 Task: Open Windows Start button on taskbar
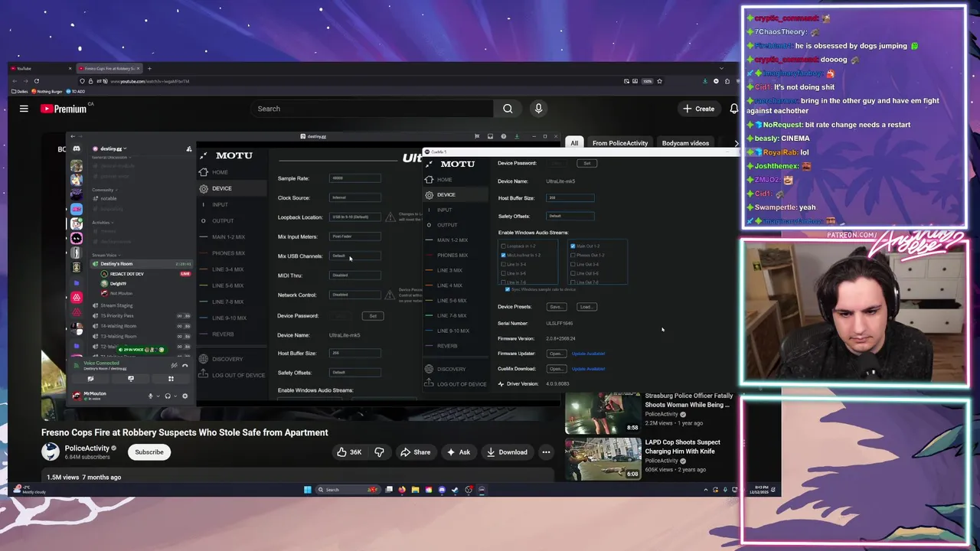[x=308, y=490]
